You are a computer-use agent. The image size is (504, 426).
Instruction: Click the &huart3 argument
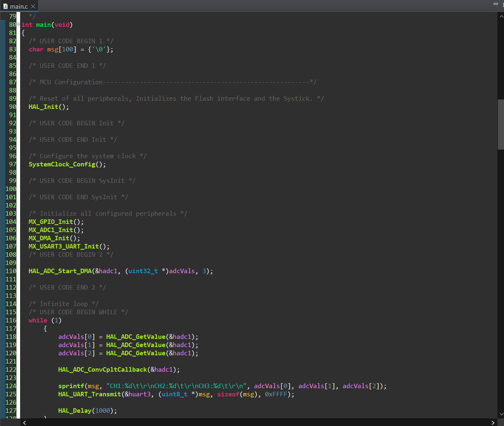tap(137, 394)
